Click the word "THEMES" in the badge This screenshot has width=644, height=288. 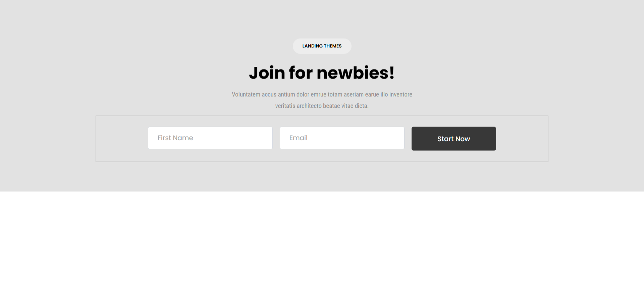pos(333,46)
